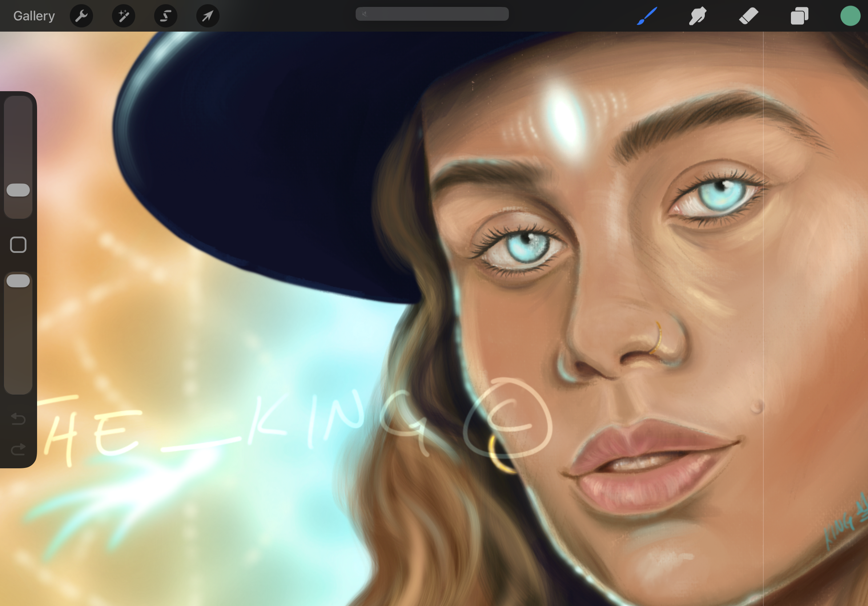Click the brush opacity slider handle
The width and height of the screenshot is (868, 606).
(18, 281)
